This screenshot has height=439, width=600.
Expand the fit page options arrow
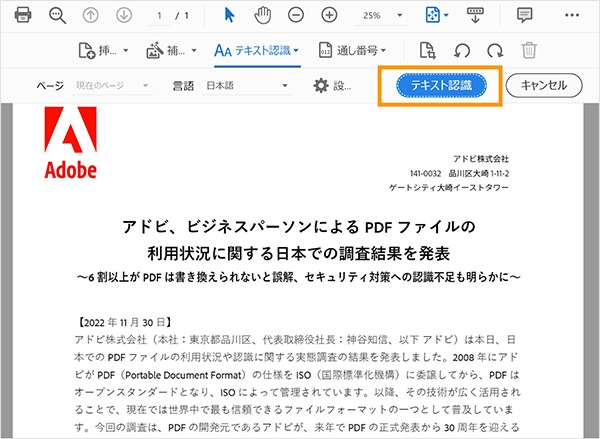[446, 16]
